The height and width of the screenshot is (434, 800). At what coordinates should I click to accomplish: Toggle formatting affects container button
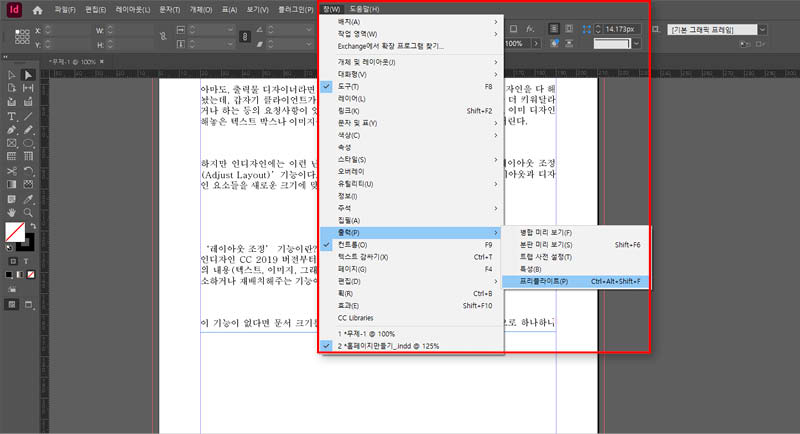point(14,261)
